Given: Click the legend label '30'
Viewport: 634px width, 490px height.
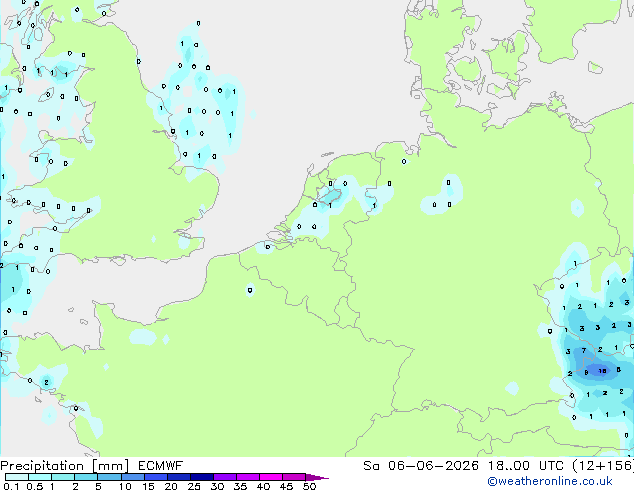Looking at the screenshot, I should tap(218, 486).
